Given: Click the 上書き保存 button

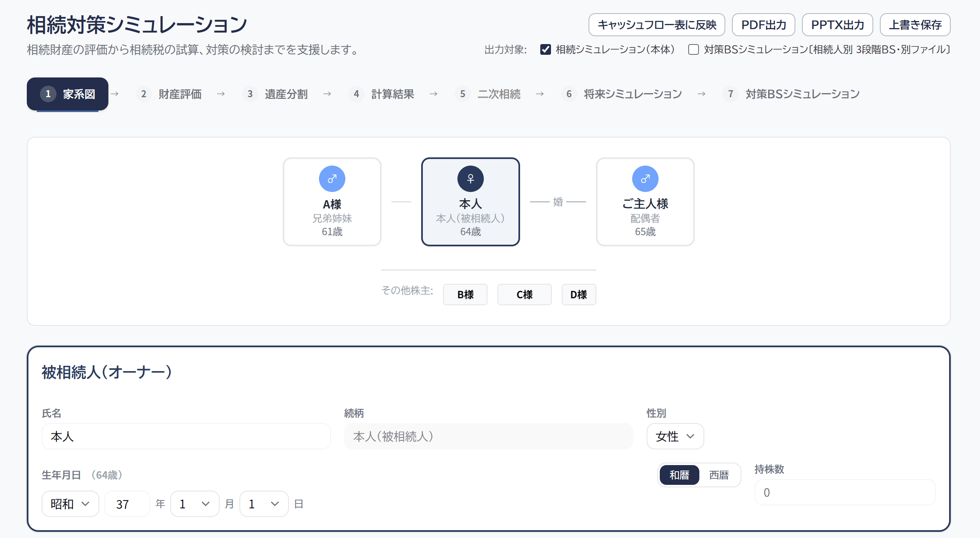Looking at the screenshot, I should (915, 25).
